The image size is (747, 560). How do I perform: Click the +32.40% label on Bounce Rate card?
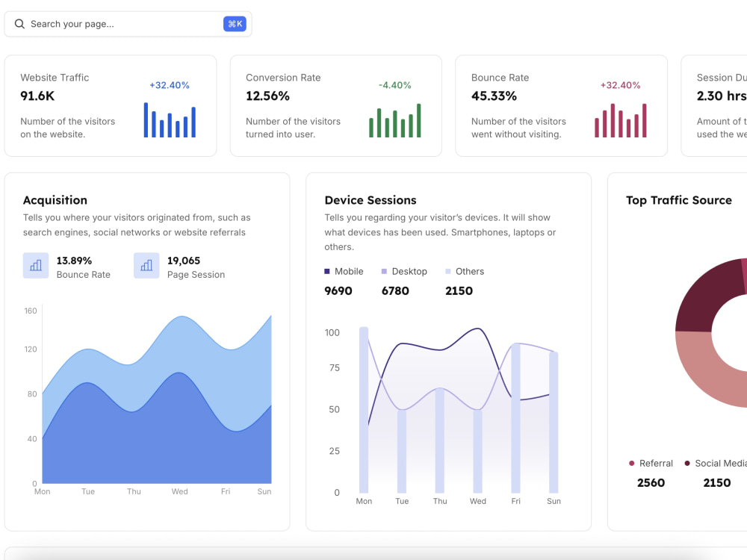(620, 85)
